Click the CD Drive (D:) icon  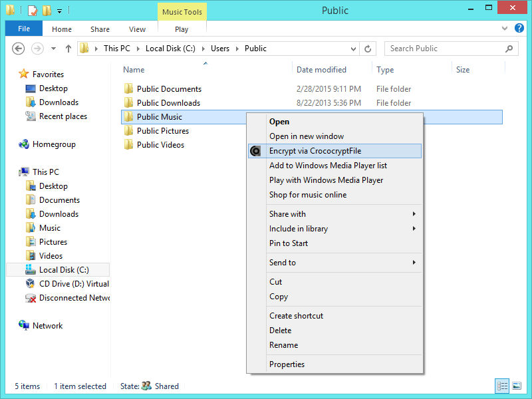(31, 284)
